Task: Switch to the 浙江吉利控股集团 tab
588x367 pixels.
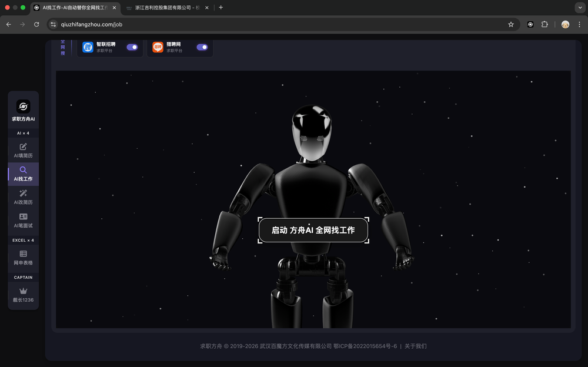Action: [165, 8]
